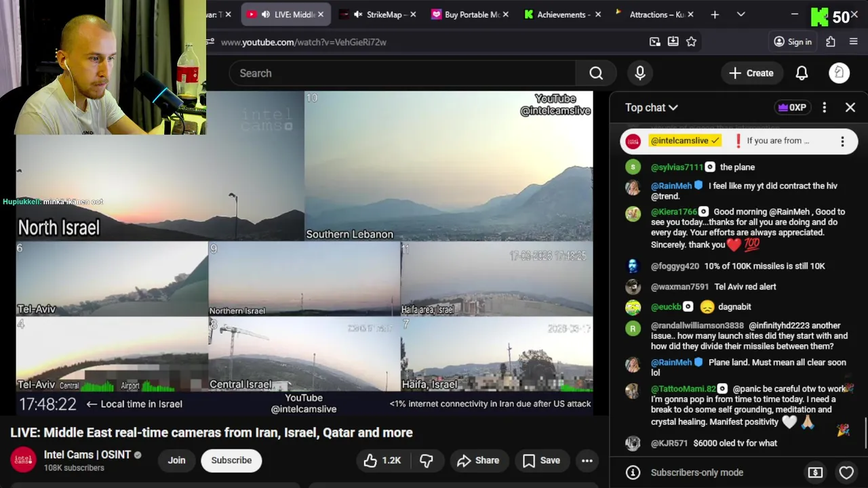Subscribe to Intel Cams channel

(231, 460)
